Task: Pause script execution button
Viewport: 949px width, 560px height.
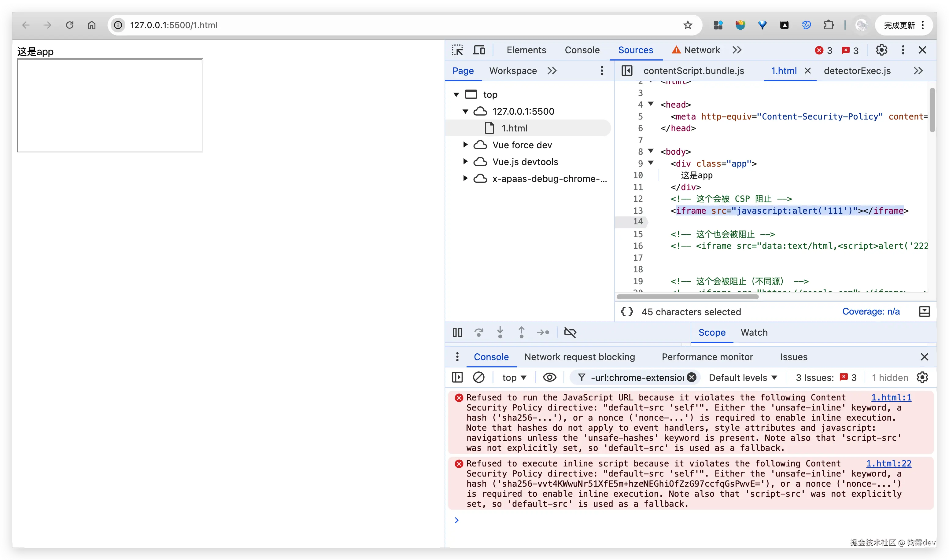Action: 457,332
